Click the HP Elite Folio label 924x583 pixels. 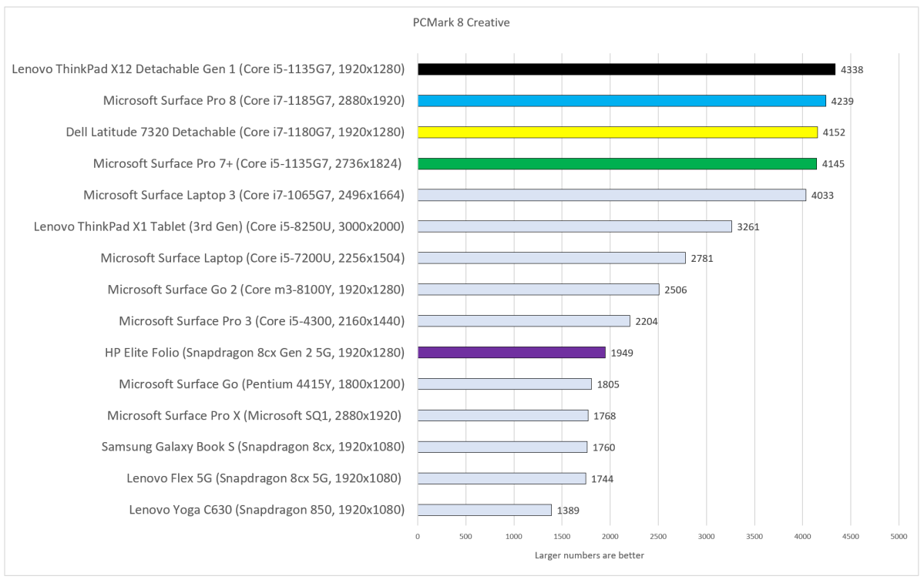click(x=254, y=352)
